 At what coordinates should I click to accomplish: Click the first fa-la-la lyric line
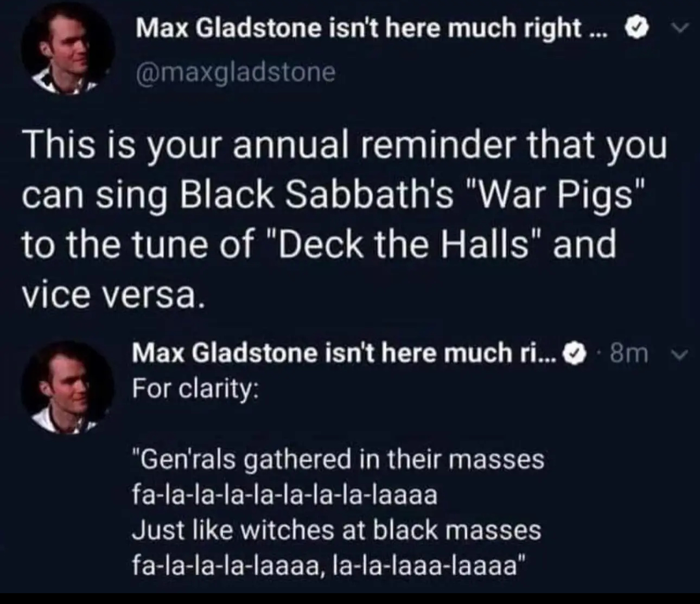pyautogui.click(x=284, y=495)
